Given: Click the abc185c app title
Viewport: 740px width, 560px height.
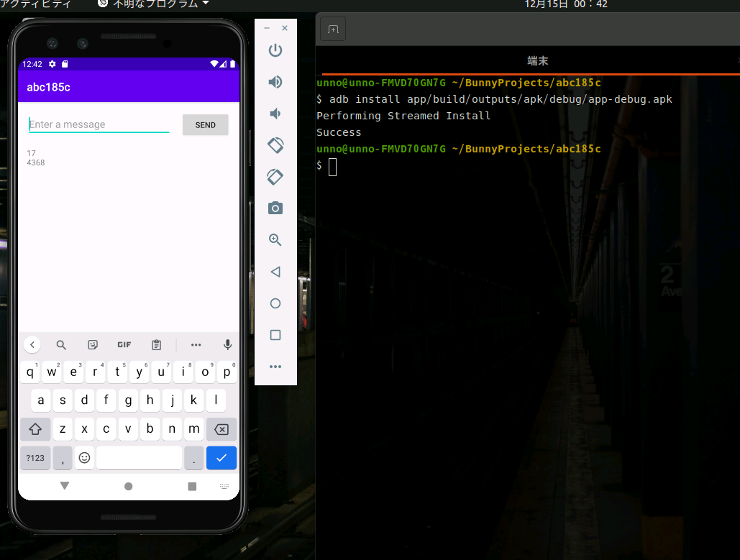Looking at the screenshot, I should point(49,87).
